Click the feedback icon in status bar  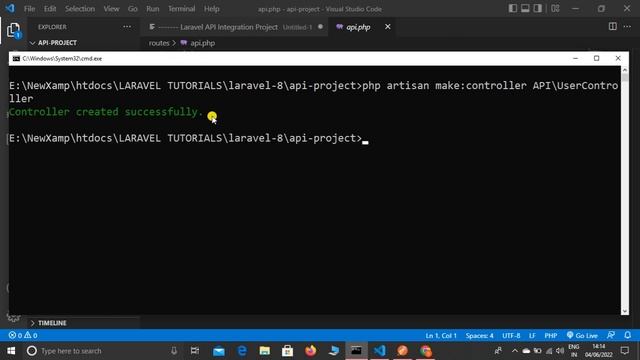[x=611, y=335]
